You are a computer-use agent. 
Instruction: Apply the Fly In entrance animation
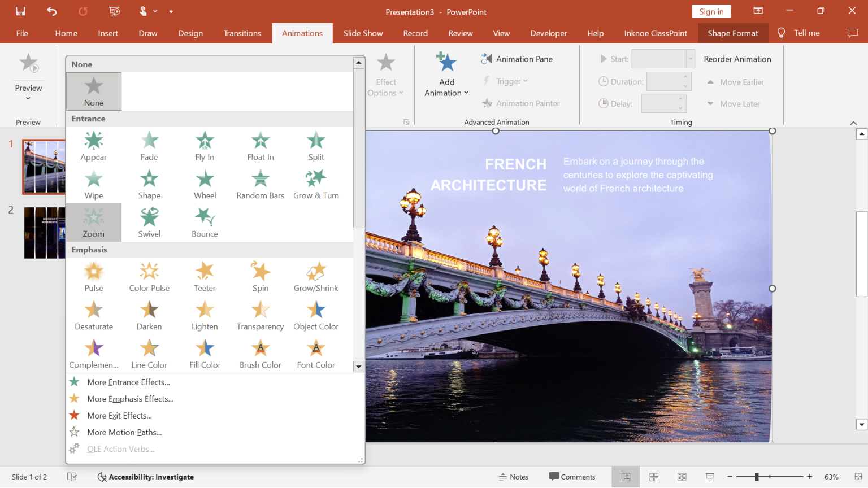(x=205, y=146)
